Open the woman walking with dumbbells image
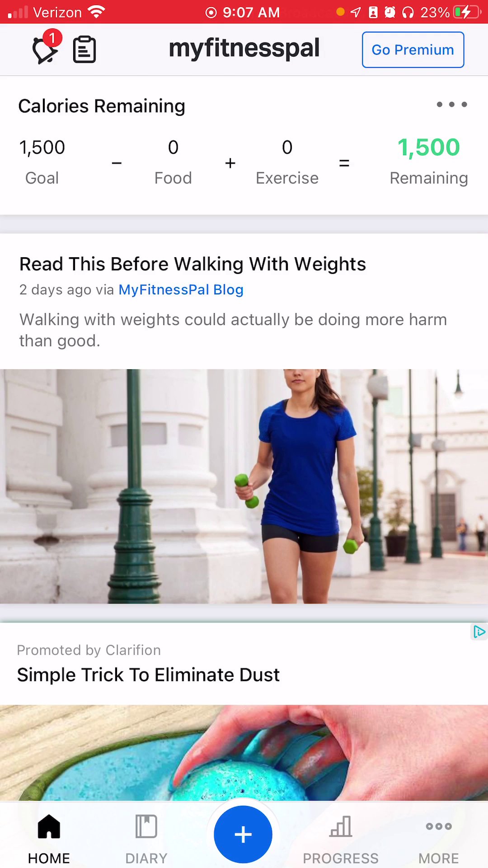488x868 pixels. [x=244, y=486]
